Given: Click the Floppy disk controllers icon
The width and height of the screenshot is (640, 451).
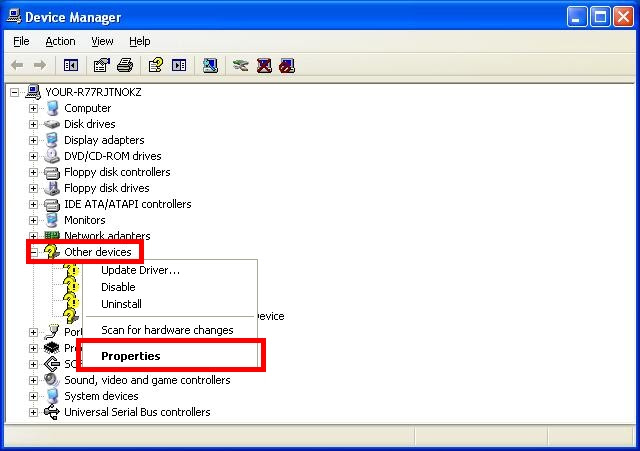Looking at the screenshot, I should [52, 172].
